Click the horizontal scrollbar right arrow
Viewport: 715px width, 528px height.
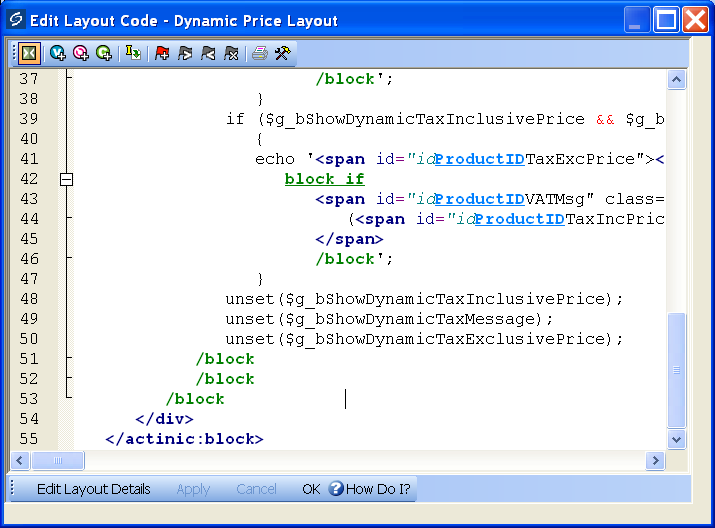[656, 460]
